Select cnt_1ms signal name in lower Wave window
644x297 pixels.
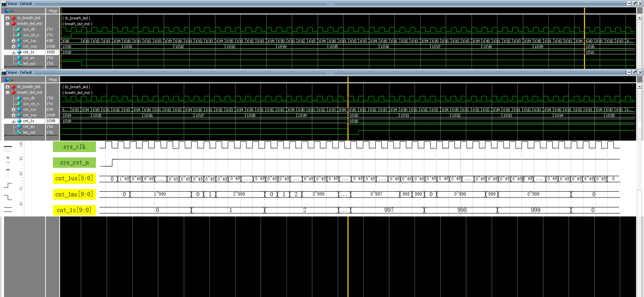(30, 115)
